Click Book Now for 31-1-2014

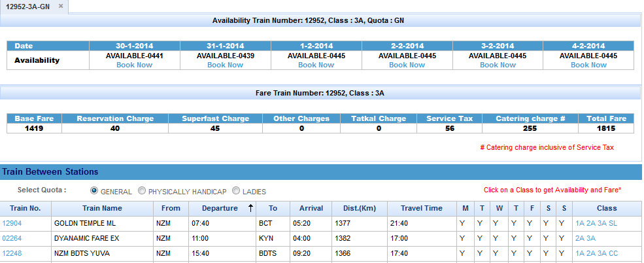click(x=225, y=65)
